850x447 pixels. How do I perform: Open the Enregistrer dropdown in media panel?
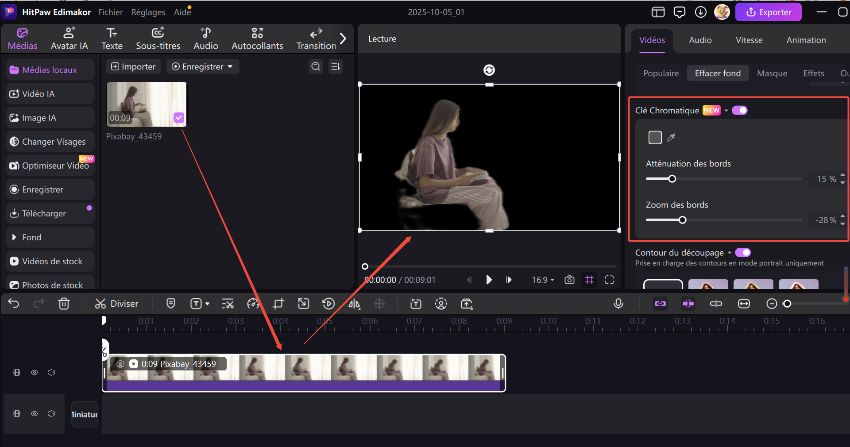click(x=203, y=66)
